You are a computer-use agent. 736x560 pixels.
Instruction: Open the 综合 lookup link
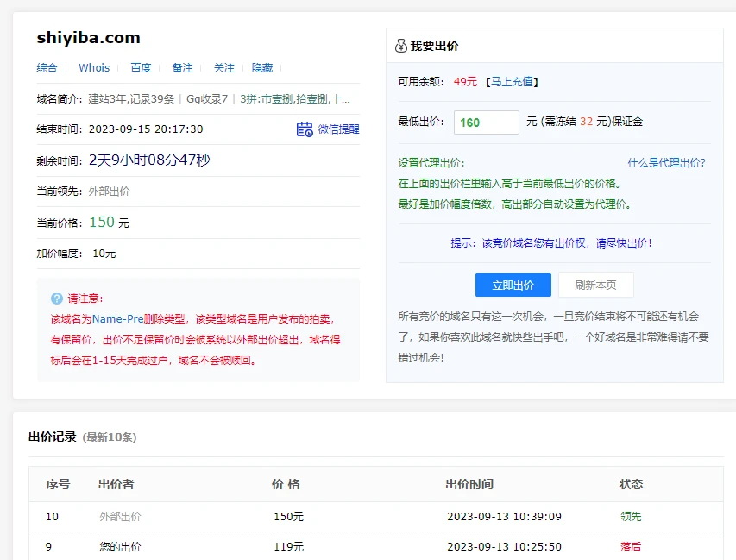47,68
